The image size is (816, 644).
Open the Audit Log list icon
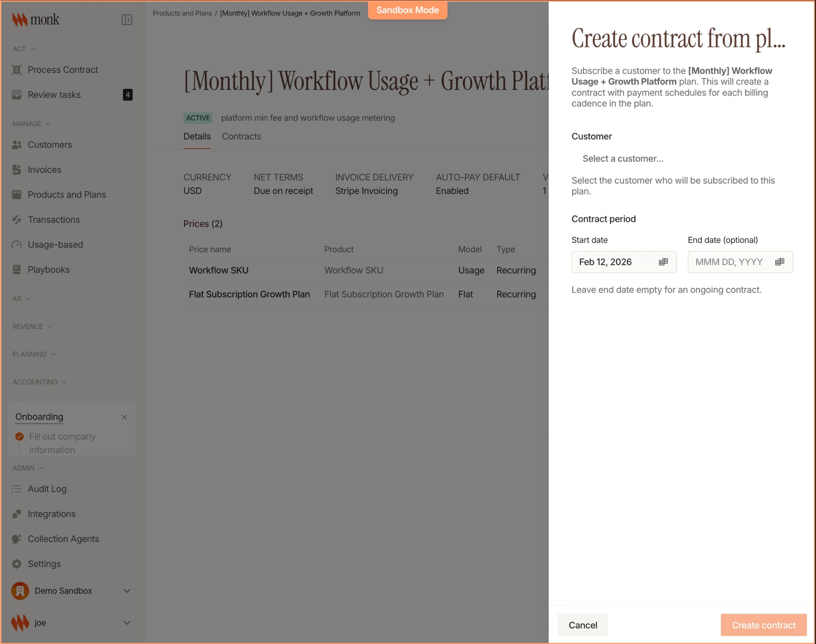click(x=16, y=489)
